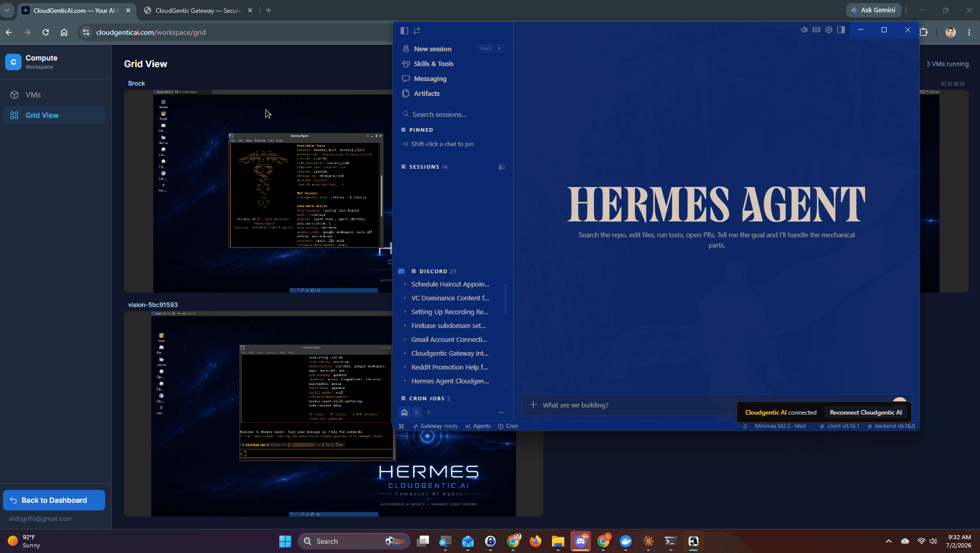Open Schedule Haircut Appoin... session
Screen dimensions: 980x553
[x=450, y=284]
